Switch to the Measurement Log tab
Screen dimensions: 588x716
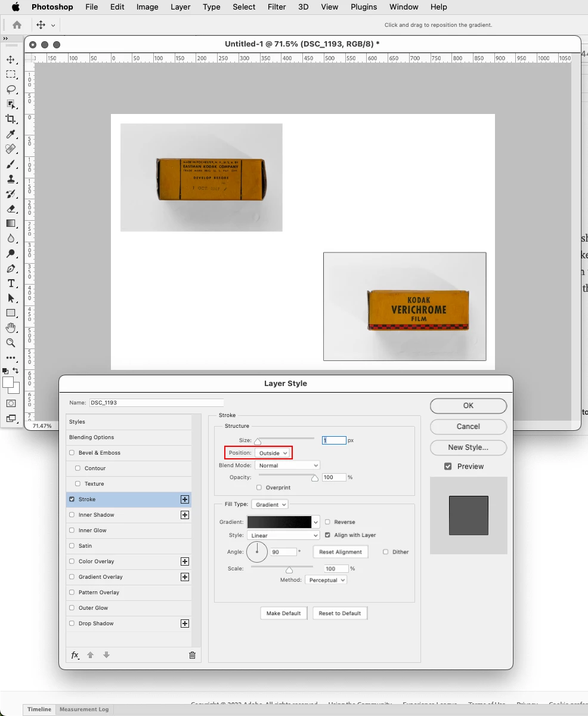click(84, 709)
